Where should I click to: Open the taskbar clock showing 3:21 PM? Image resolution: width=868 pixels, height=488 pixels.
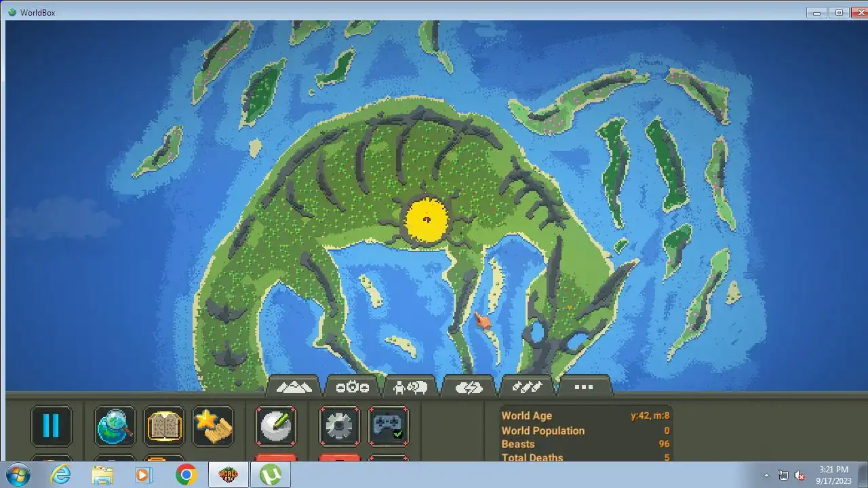[833, 474]
